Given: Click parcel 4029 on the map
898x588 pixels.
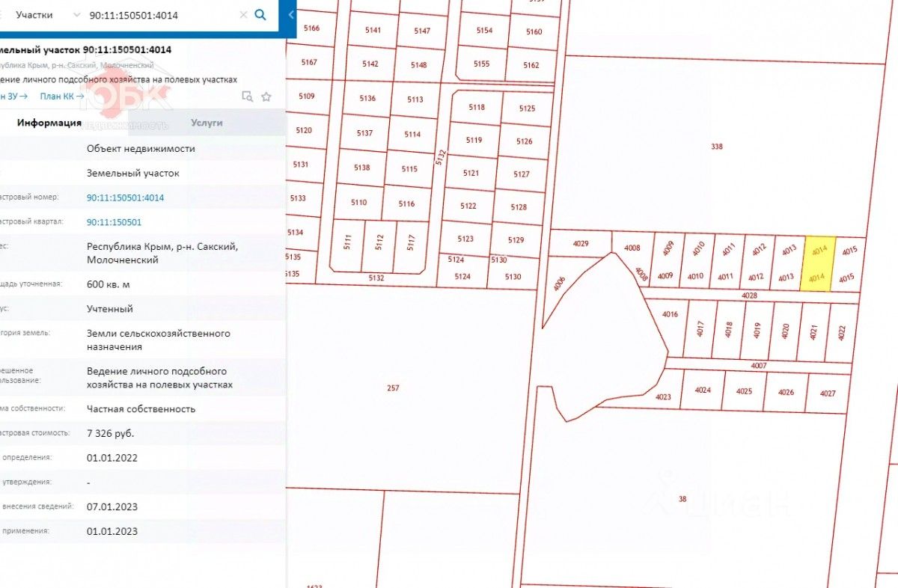Looking at the screenshot, I should 581,243.
